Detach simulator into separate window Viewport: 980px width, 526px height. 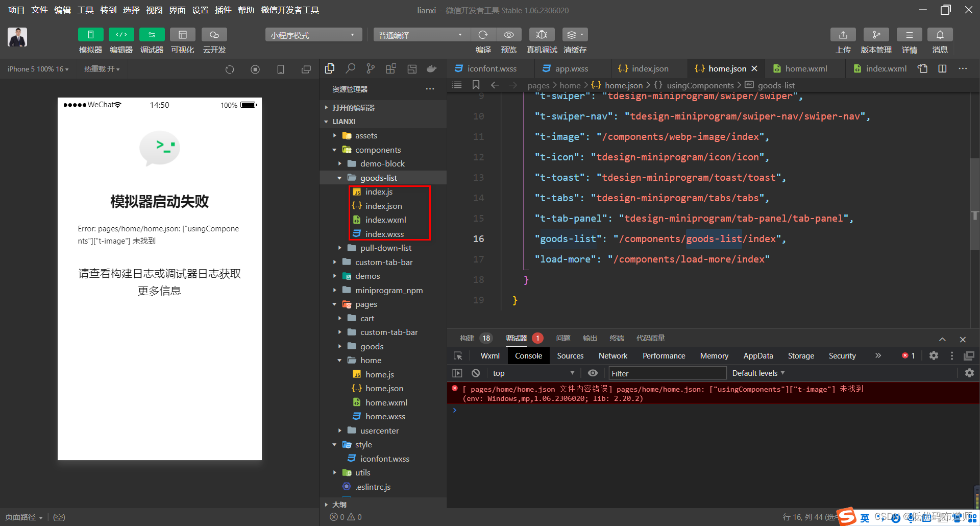pyautogui.click(x=306, y=69)
